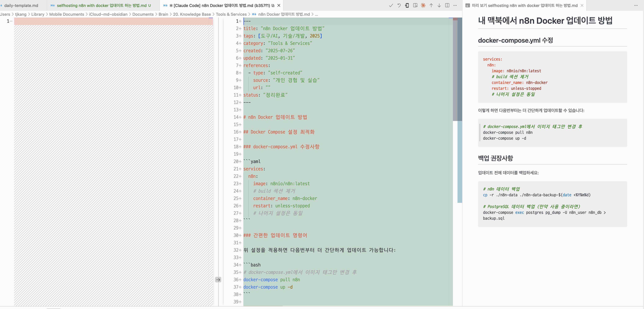The height and width of the screenshot is (309, 644).
Task: Click the cp -r backup command in preview
Action: coord(536,195)
